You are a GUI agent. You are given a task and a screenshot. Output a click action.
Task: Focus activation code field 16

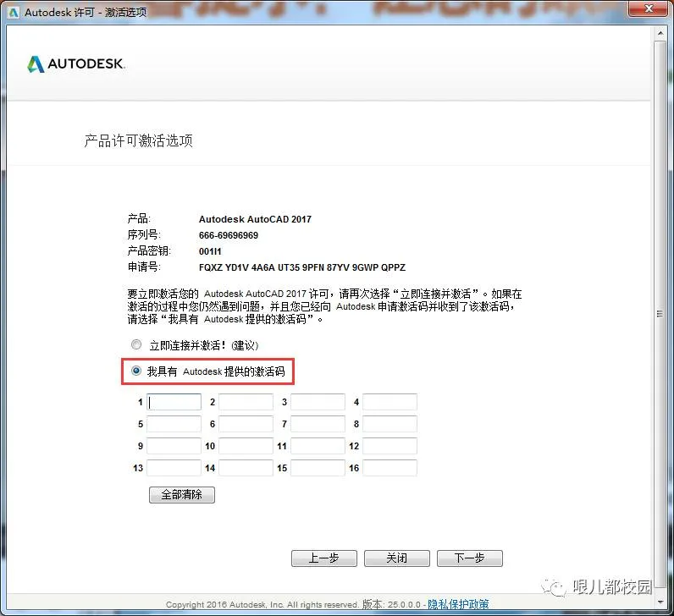(x=389, y=468)
